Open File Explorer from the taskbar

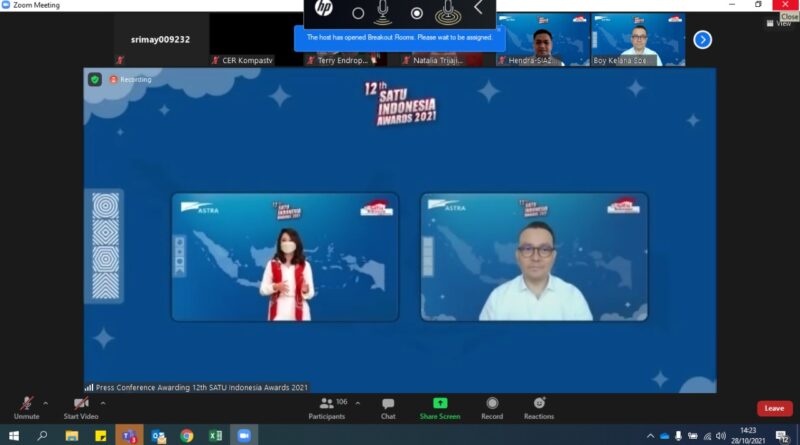pos(72,435)
